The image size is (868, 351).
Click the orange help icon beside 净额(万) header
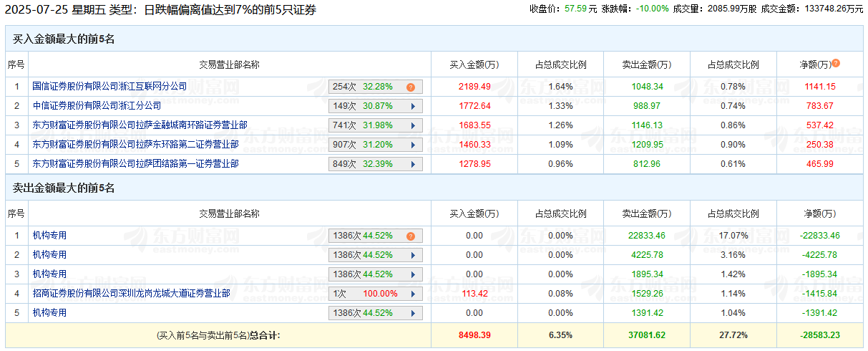(x=836, y=64)
